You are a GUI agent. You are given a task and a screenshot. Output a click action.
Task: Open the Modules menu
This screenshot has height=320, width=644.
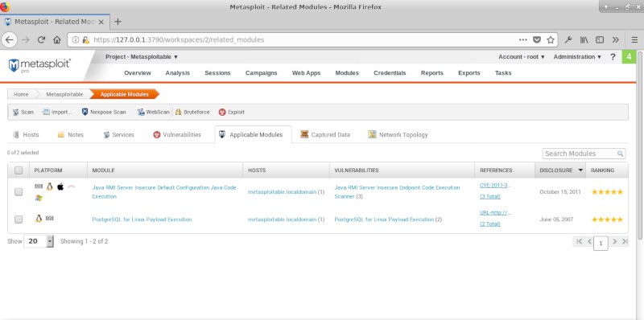347,73
